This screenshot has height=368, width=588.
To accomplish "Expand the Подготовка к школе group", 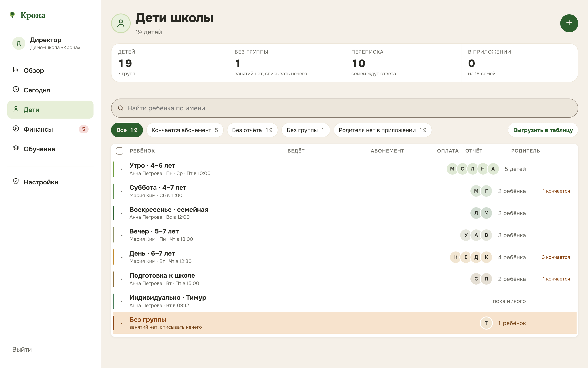I will tap(121, 279).
